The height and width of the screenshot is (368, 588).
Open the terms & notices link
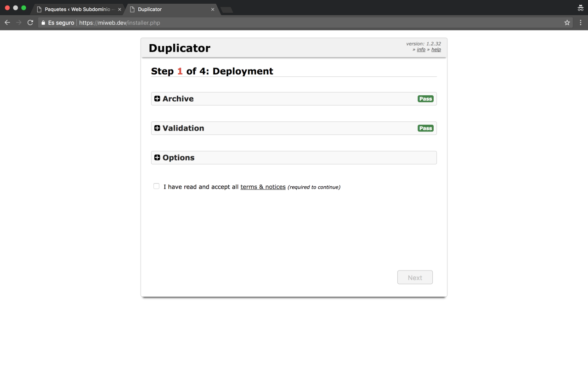[263, 187]
